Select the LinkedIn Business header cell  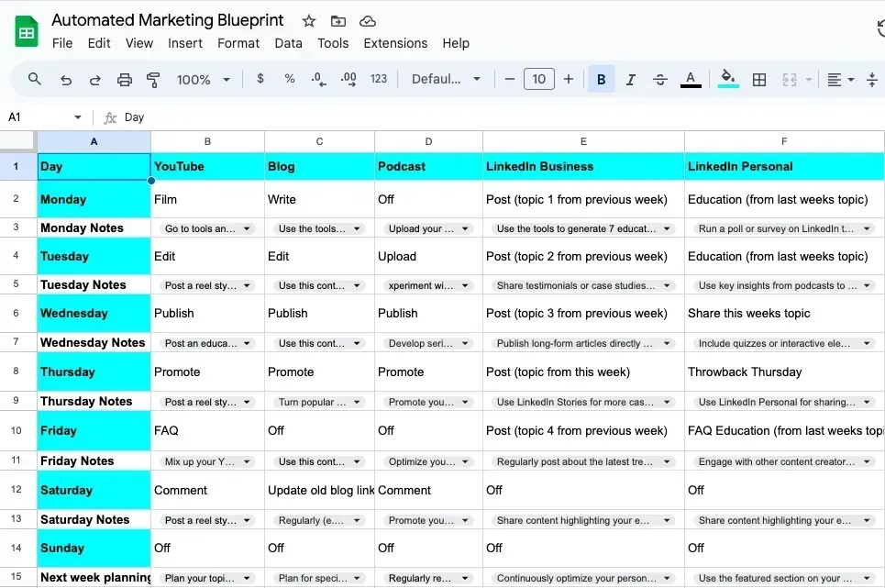coord(583,166)
